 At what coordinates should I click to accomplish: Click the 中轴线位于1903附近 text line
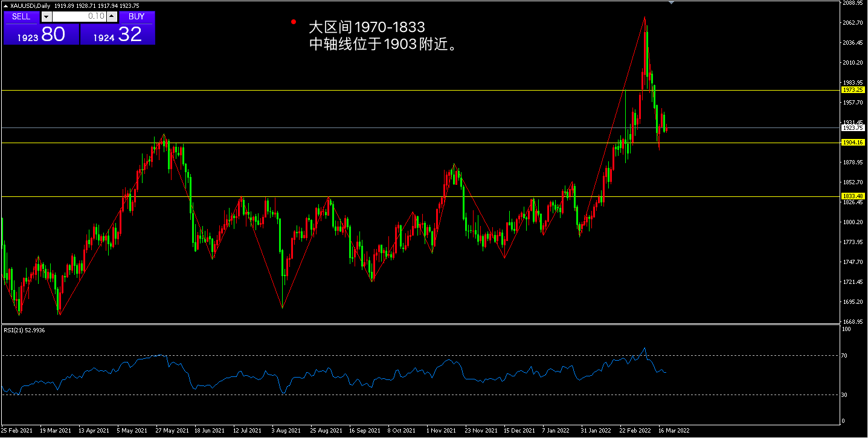(382, 44)
